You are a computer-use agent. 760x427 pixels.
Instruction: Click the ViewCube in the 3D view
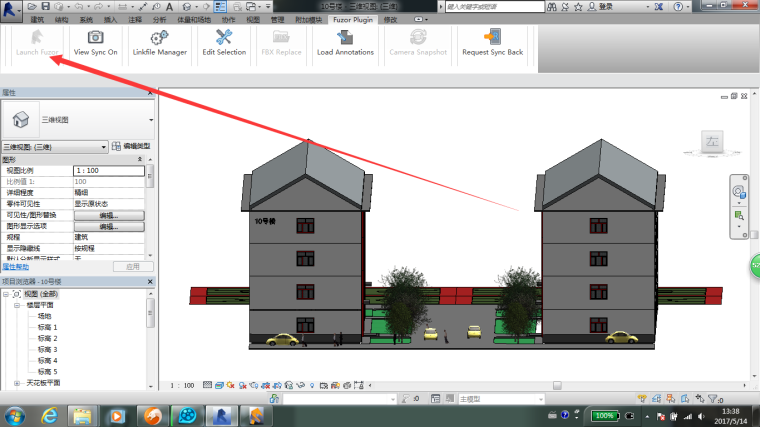point(713,142)
